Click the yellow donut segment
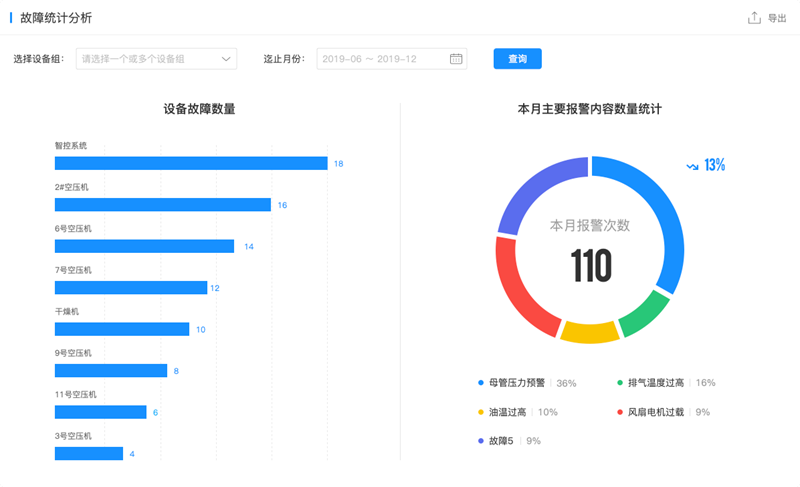 [x=590, y=332]
